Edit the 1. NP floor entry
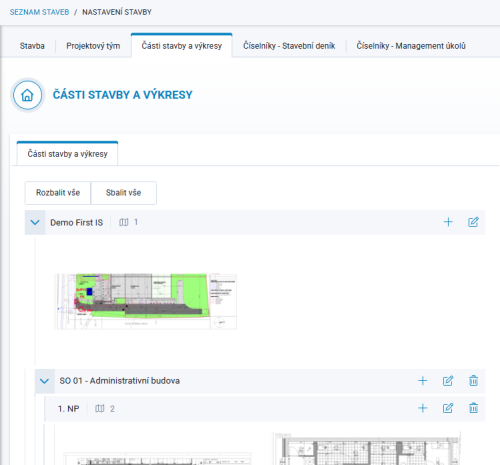The image size is (500, 465). point(448,408)
